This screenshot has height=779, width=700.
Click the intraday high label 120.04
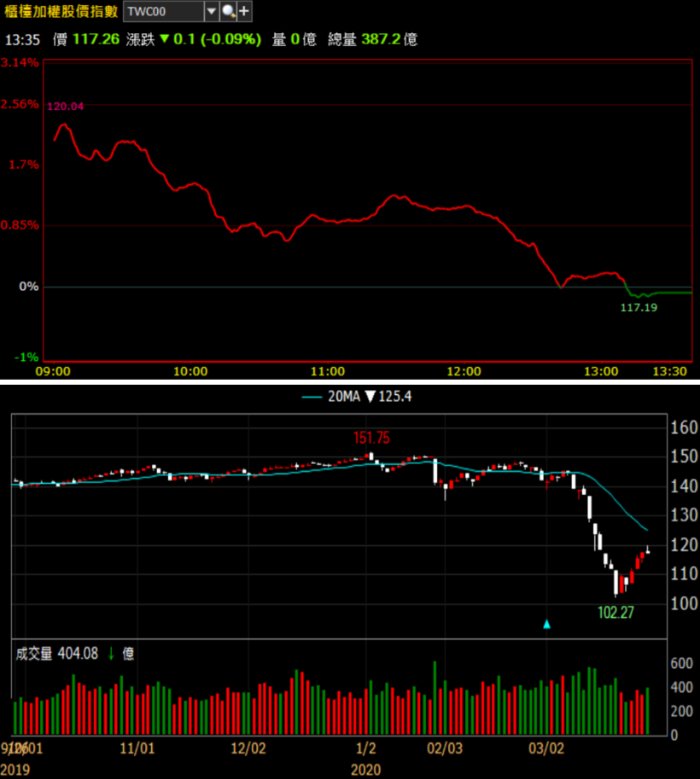(65, 107)
